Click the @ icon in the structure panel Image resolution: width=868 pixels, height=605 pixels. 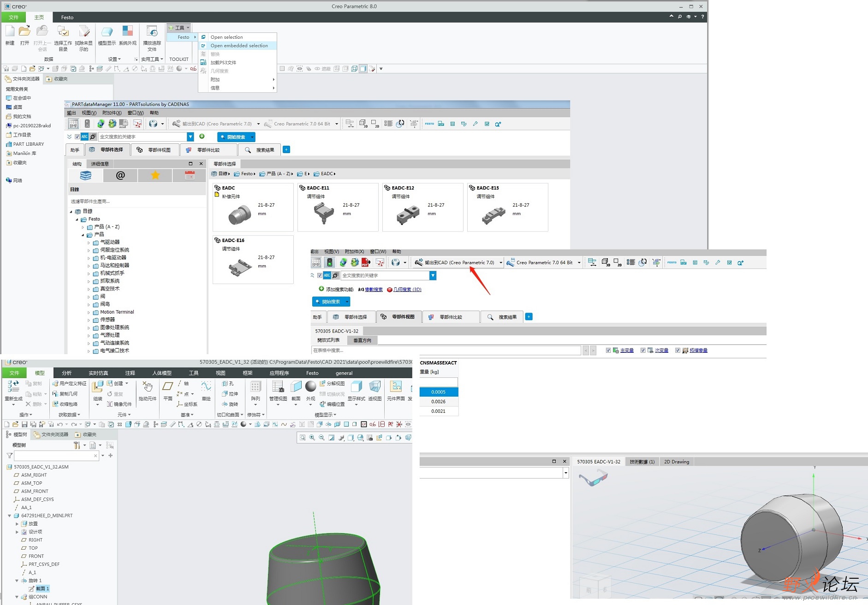(x=120, y=175)
